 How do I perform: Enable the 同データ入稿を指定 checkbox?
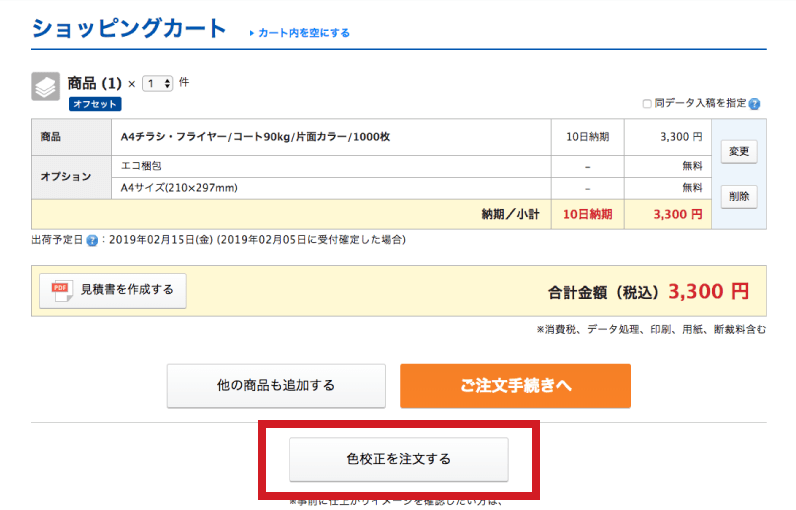click(x=647, y=104)
